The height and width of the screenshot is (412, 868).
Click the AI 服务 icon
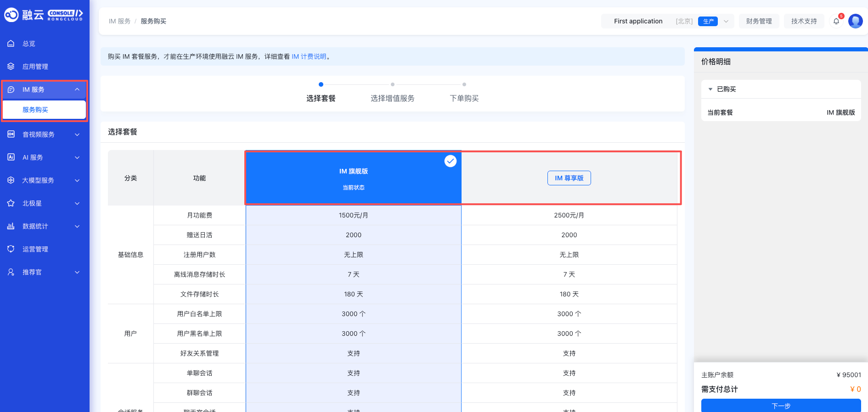11,157
